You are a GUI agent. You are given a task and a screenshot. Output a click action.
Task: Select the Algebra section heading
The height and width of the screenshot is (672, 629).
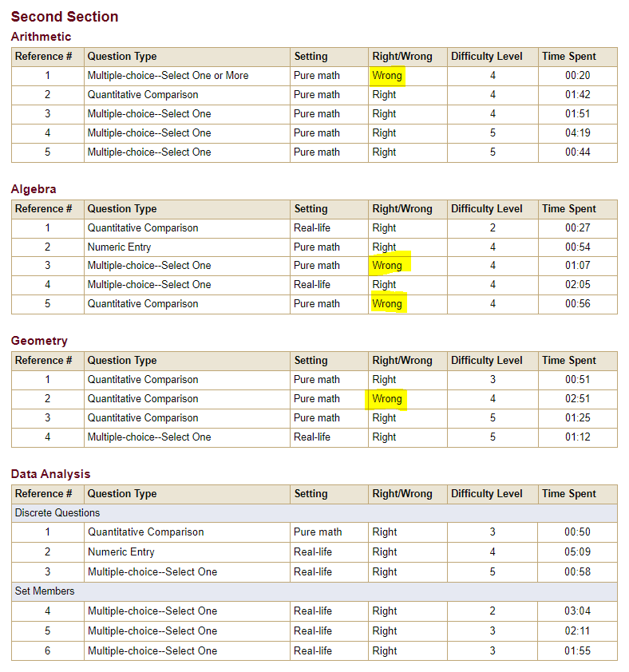(34, 189)
